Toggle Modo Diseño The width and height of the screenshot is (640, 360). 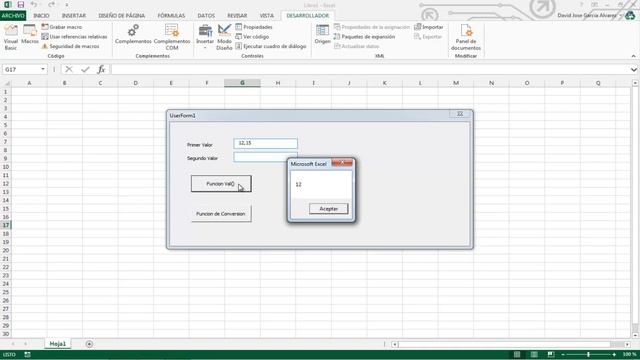[x=224, y=37]
